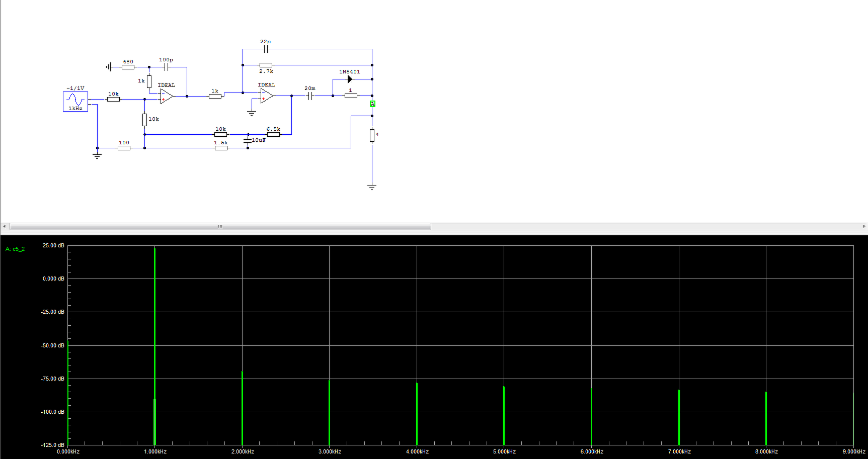Click the 8kHz harmonic spectral peak
This screenshot has width=868, height=459.
(766, 418)
